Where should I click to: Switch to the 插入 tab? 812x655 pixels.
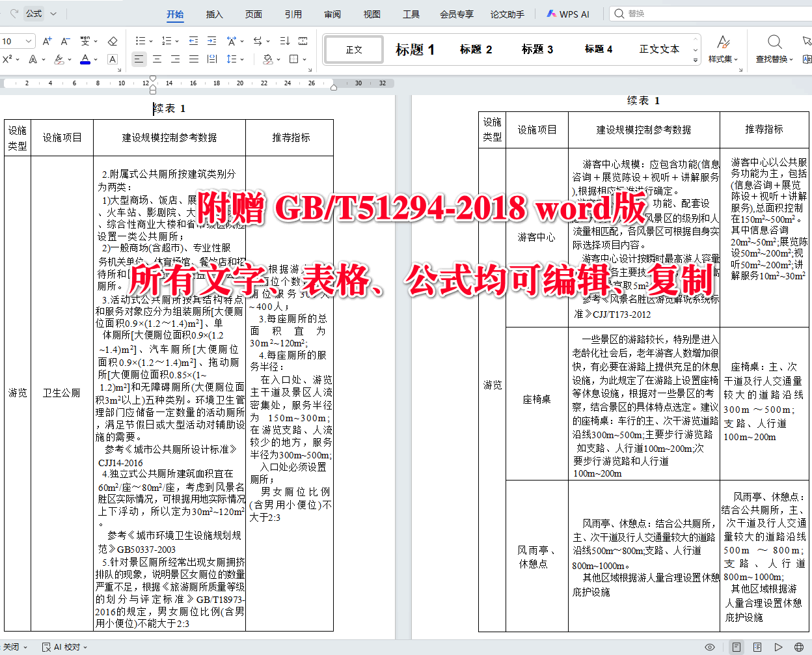click(x=215, y=14)
